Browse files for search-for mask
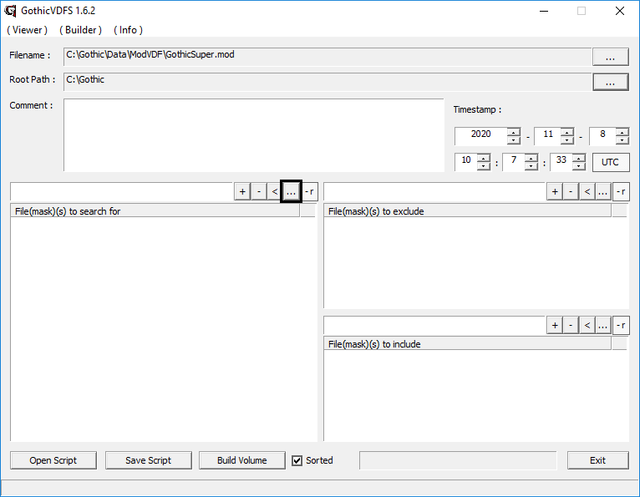640x497 pixels. click(x=291, y=191)
